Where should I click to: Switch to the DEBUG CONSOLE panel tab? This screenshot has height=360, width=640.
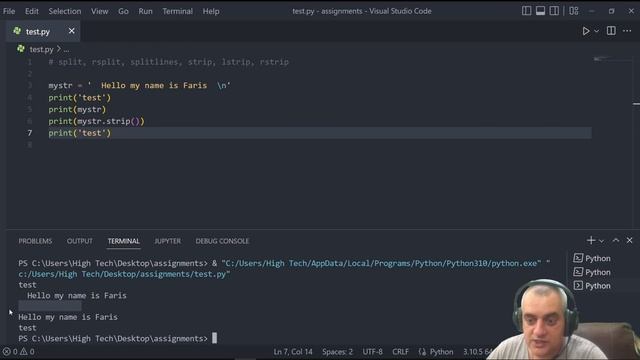(222, 241)
